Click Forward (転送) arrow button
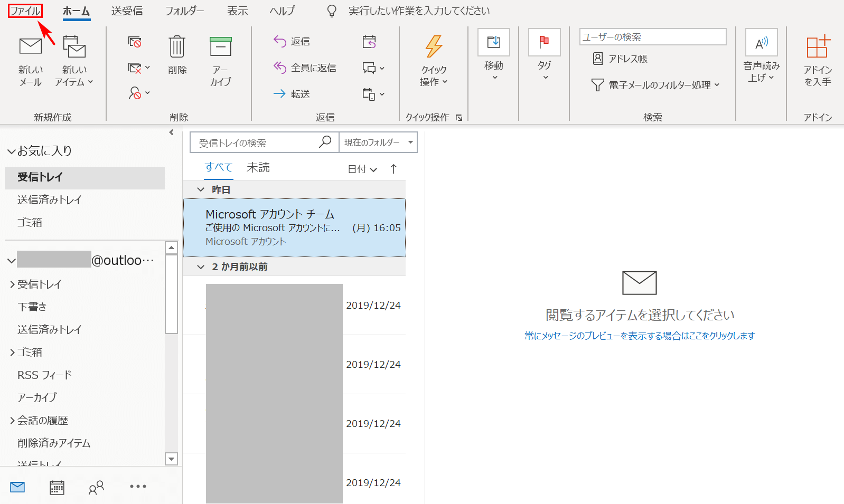This screenshot has height=504, width=844. pos(292,94)
